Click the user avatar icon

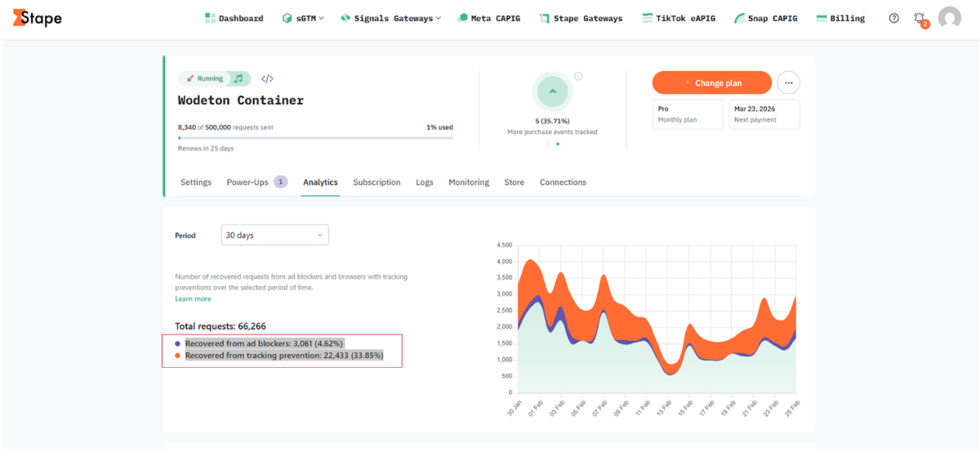950,18
